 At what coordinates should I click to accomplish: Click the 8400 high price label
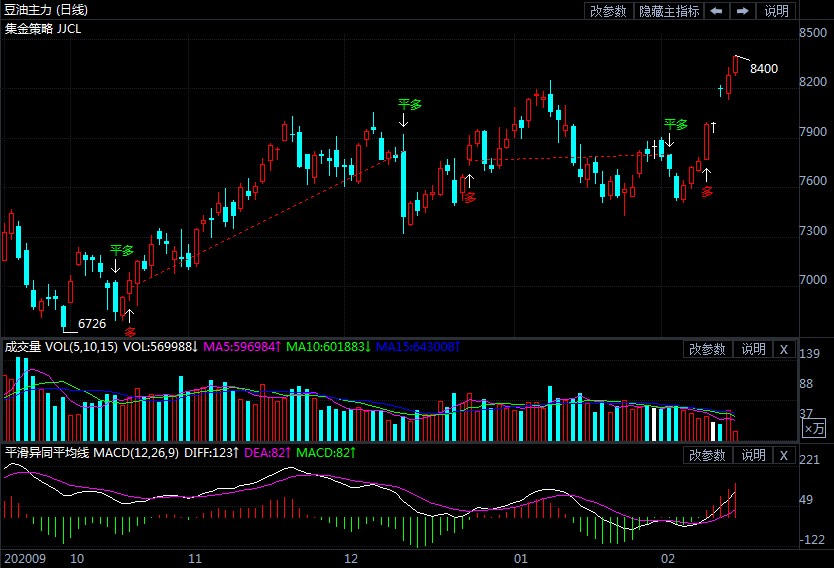pyautogui.click(x=764, y=69)
